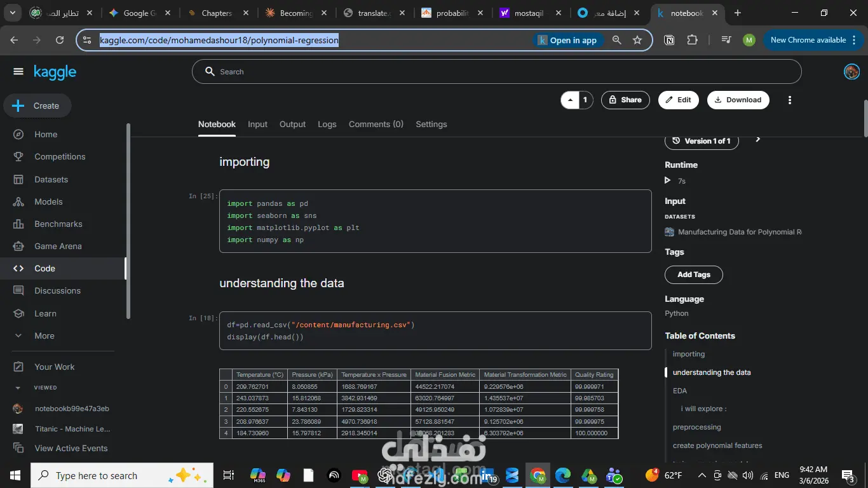Click Version 1 of 1 button
Viewport: 868px width, 488px height.
tap(702, 140)
